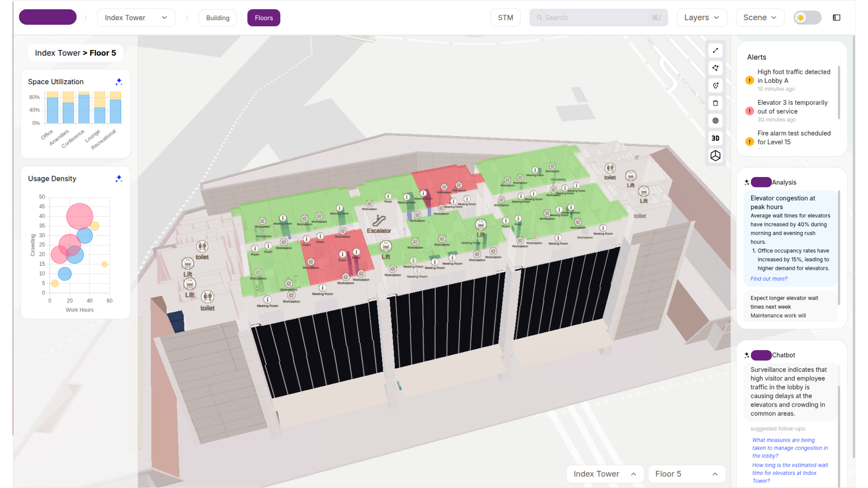Switch to the Floors tab

tap(264, 18)
